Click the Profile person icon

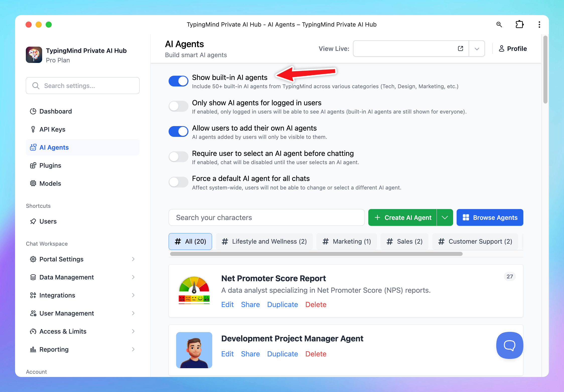click(502, 48)
